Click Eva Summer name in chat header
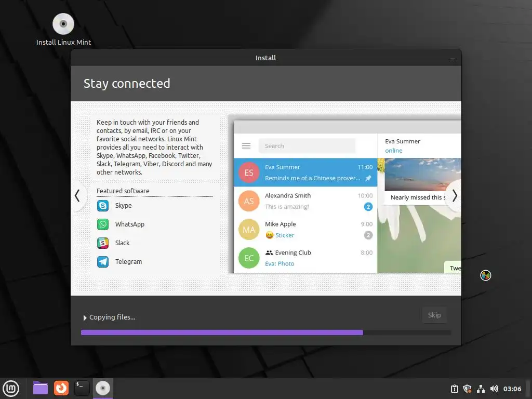 click(403, 141)
